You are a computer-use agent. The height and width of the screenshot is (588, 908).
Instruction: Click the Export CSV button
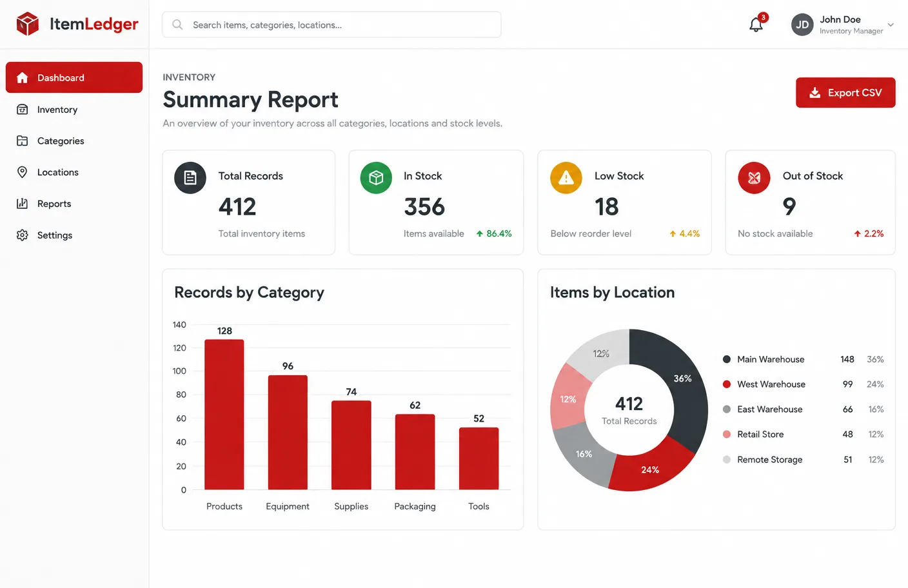tap(845, 93)
